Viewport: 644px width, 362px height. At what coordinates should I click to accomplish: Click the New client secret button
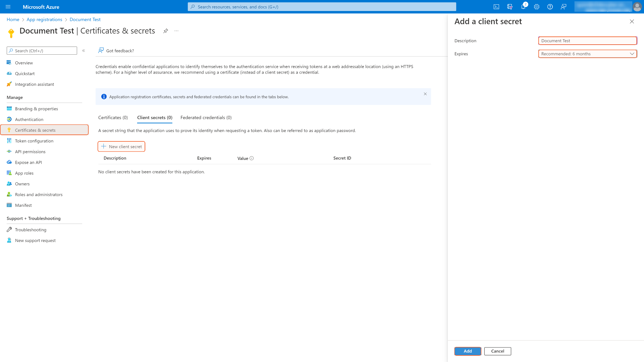click(x=121, y=146)
